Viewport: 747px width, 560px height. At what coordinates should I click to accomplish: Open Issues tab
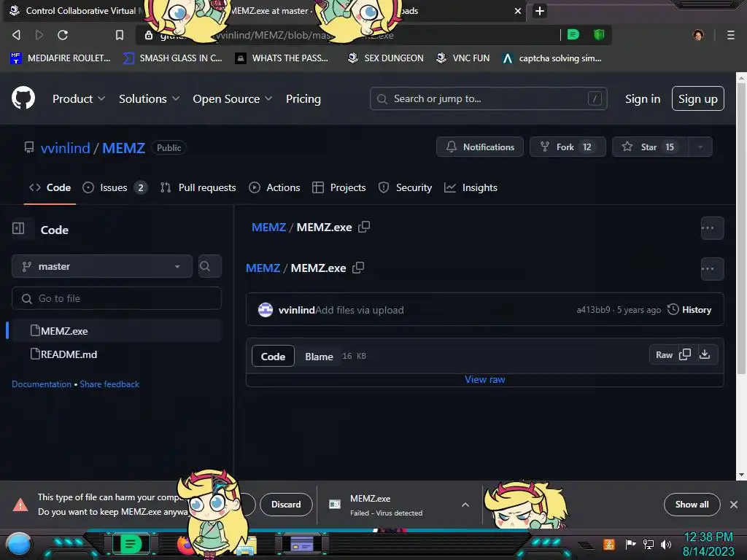[115, 187]
